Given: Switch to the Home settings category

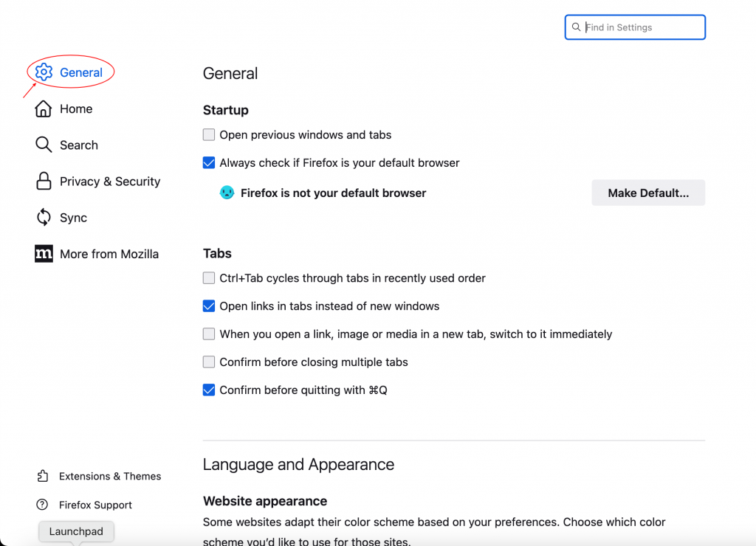Looking at the screenshot, I should point(76,109).
